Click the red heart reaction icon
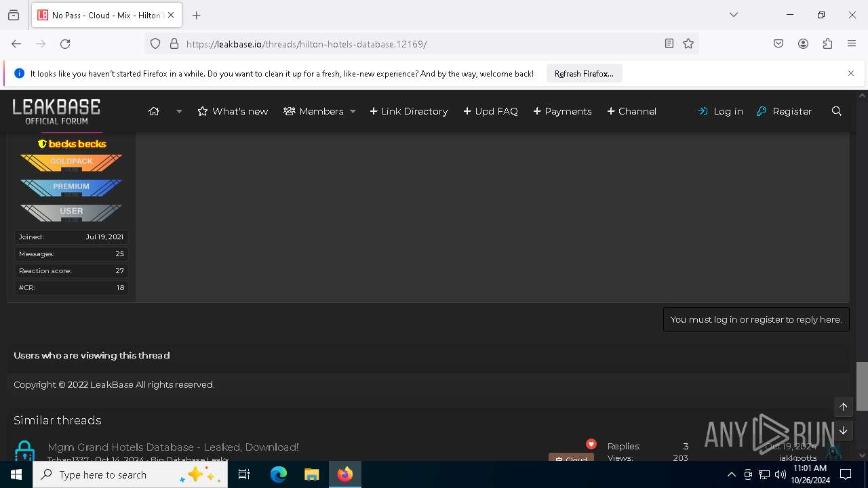 coord(591,444)
